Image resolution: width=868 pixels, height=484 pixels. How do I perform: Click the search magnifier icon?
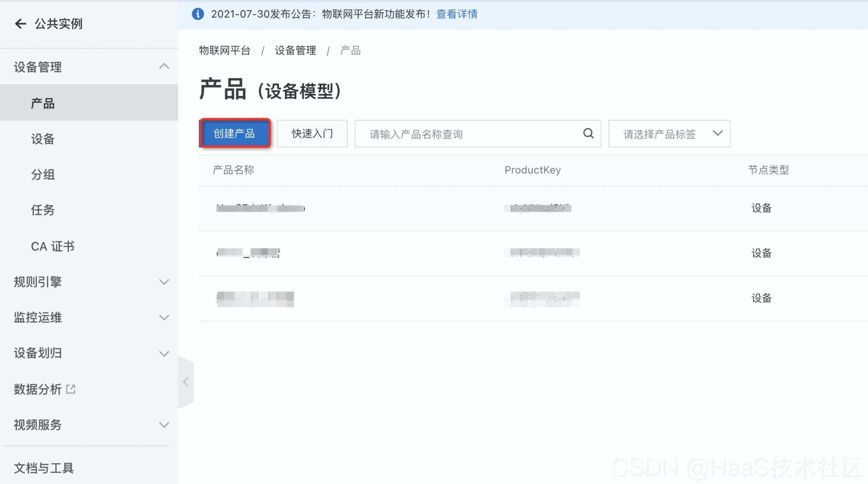[x=588, y=133]
